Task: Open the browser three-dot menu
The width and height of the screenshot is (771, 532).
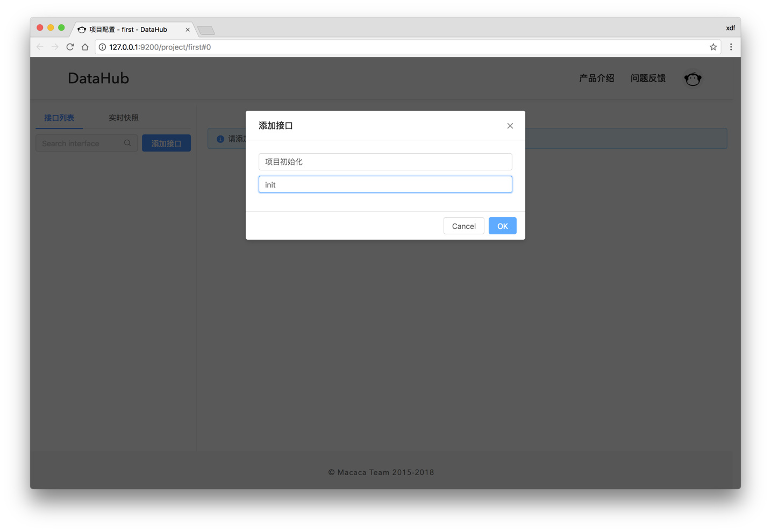Action: pos(731,47)
